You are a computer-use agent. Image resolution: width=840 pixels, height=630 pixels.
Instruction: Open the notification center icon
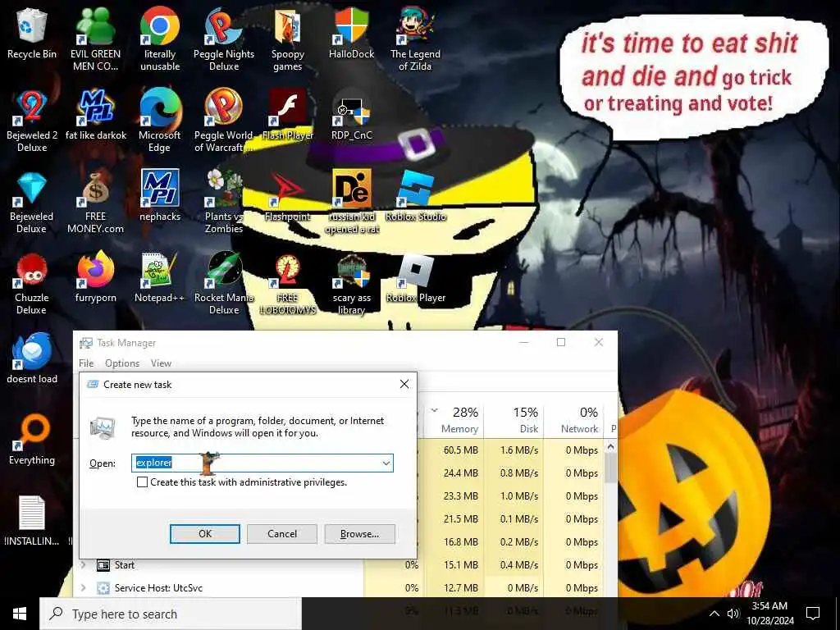[813, 614]
